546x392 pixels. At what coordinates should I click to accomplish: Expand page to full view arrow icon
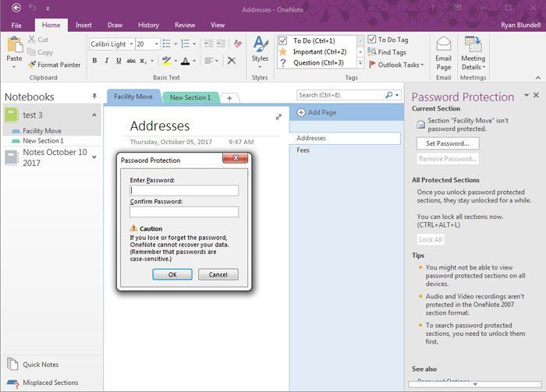click(x=278, y=117)
